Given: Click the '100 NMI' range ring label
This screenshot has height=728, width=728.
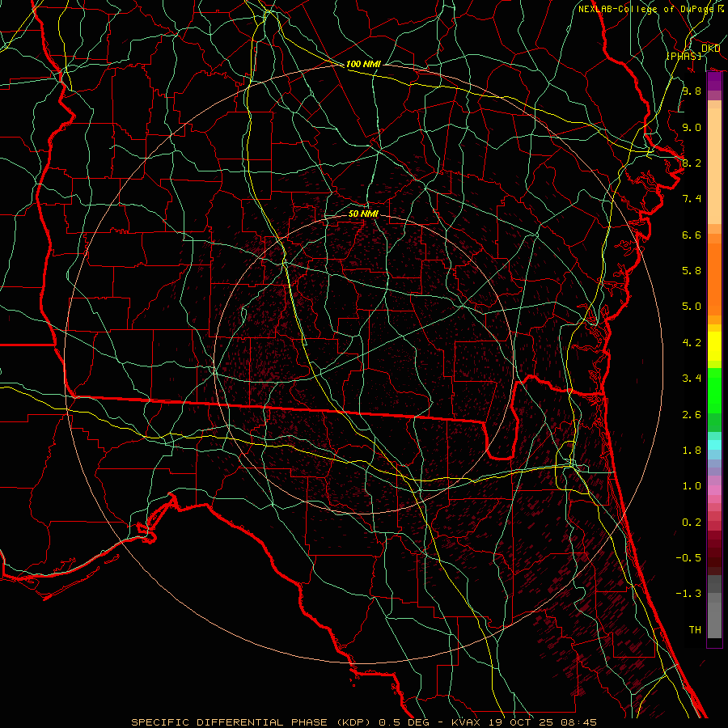Looking at the screenshot, I should 363,64.
